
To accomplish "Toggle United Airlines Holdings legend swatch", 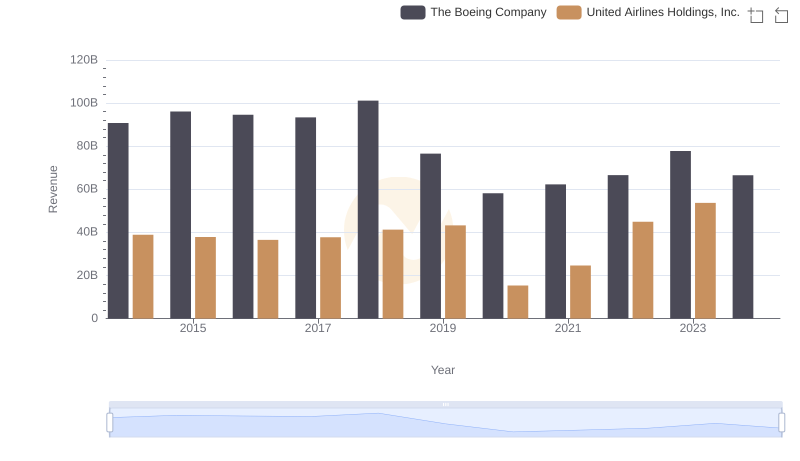I will pyautogui.click(x=569, y=12).
